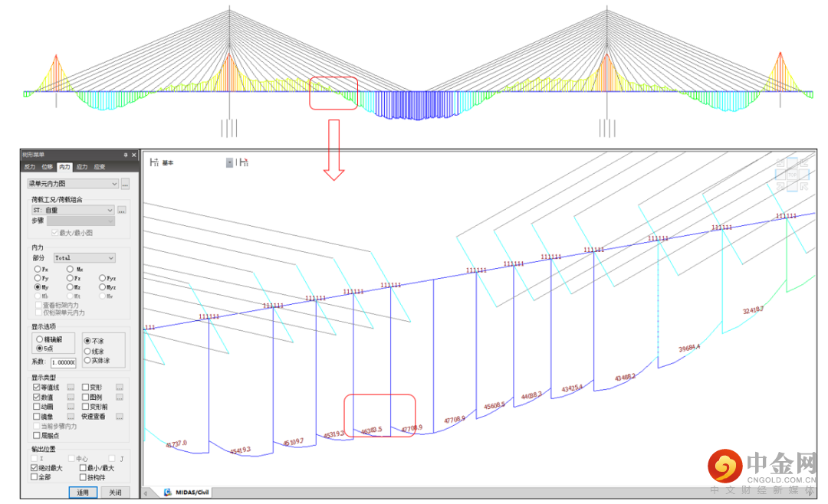The image size is (828, 504).
Task: Click the moment value label 41737.0
Action: click(176, 443)
